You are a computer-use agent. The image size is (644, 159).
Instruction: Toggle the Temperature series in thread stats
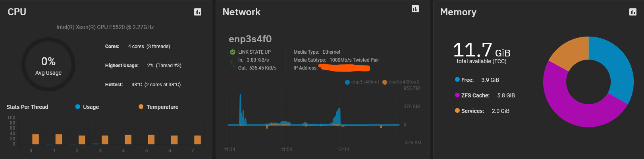pyautogui.click(x=158, y=107)
